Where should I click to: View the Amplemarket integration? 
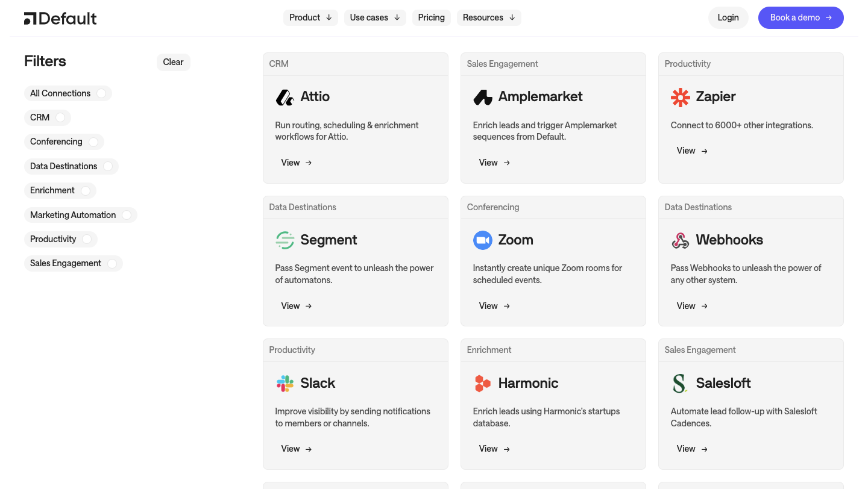point(494,163)
